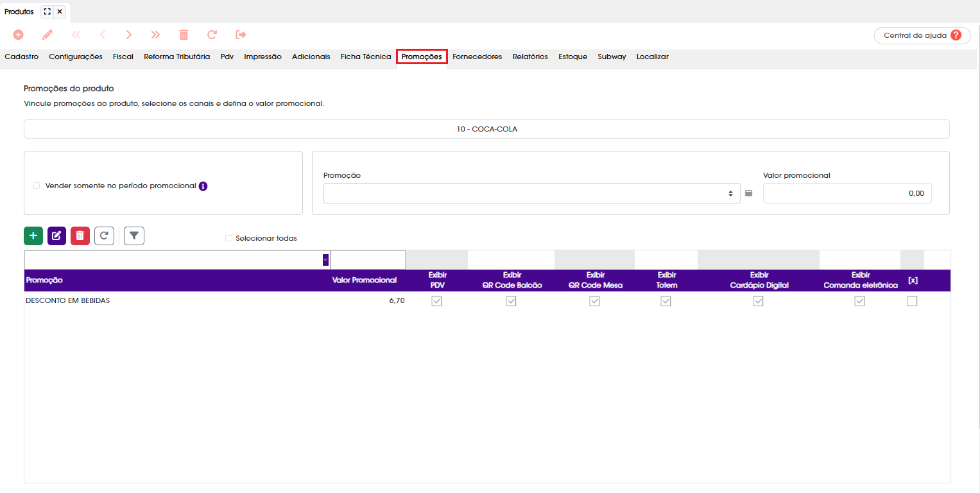Switch to the Estoque tab
The width and height of the screenshot is (980, 493).
tap(572, 56)
